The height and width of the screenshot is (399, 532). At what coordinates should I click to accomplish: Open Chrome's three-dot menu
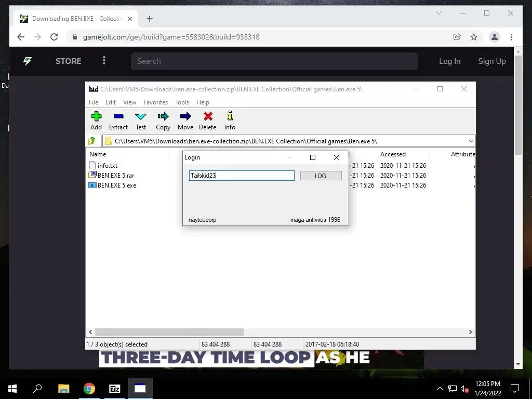click(x=511, y=37)
